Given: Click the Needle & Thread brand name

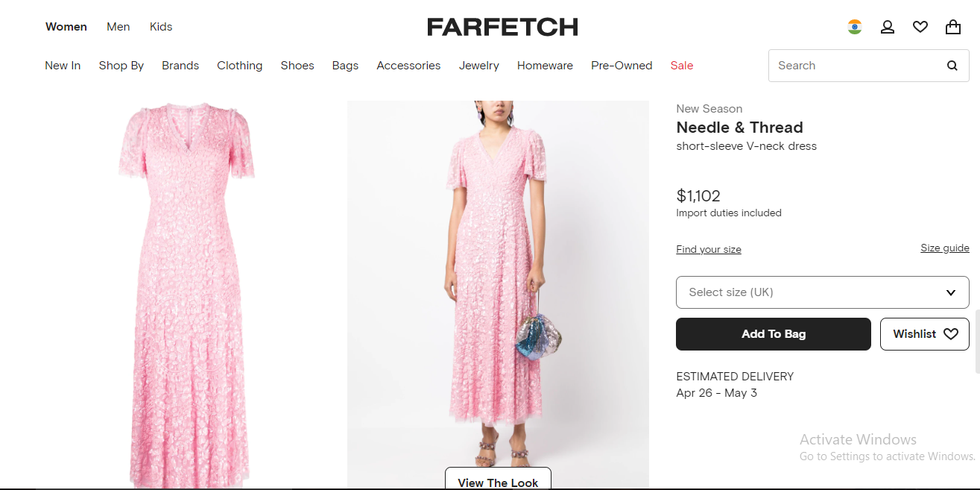Looking at the screenshot, I should 739,128.
